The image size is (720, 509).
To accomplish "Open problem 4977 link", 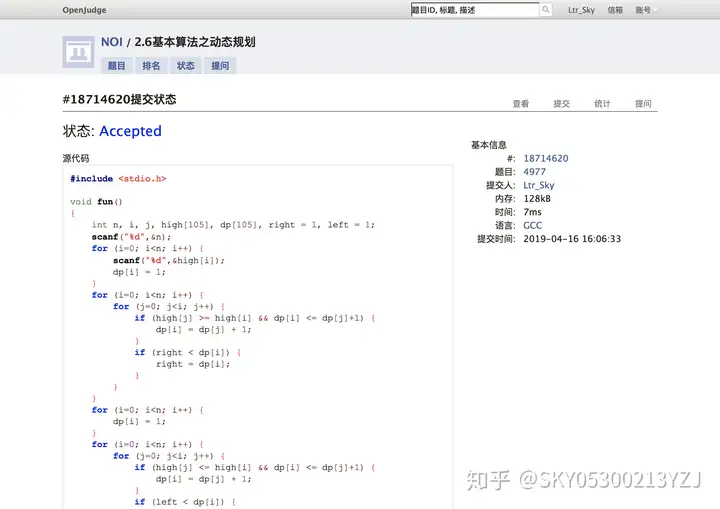I will coord(534,172).
